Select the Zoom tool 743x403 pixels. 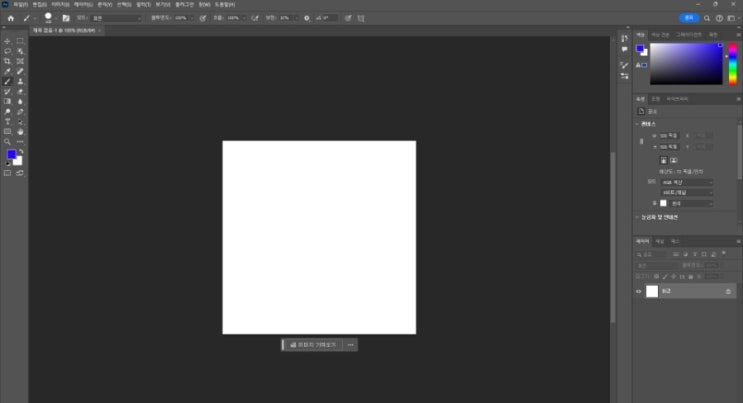click(x=7, y=142)
